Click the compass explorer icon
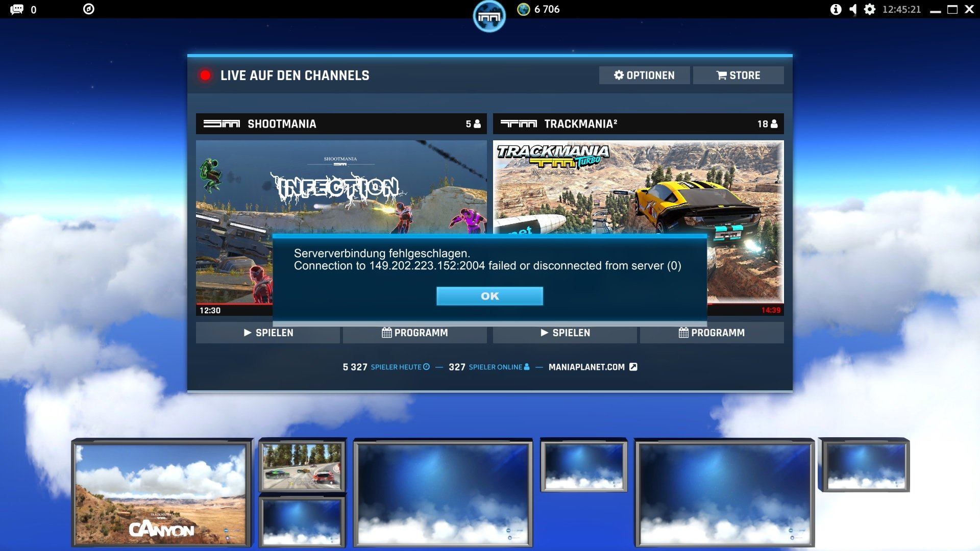The width and height of the screenshot is (980, 551). pos(89,9)
